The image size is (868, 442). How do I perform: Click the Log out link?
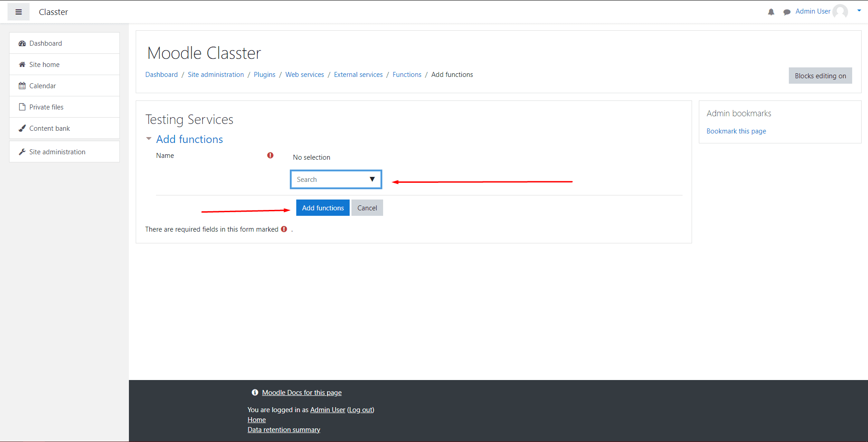click(x=361, y=410)
